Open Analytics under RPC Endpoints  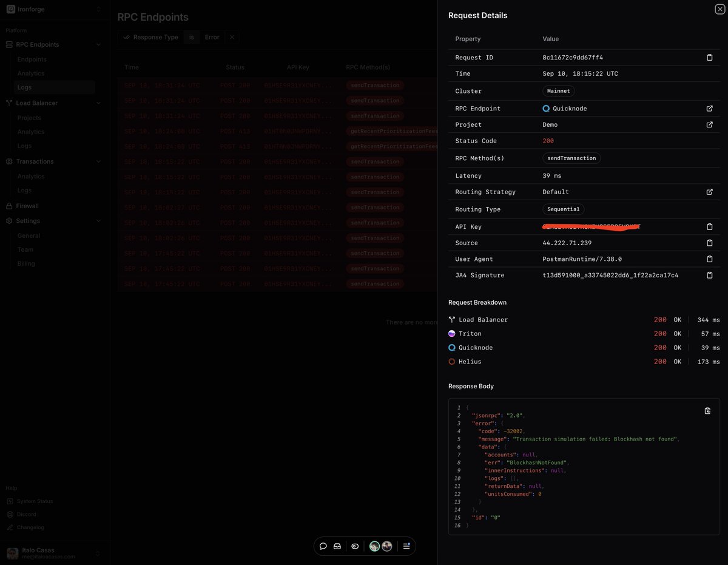click(31, 73)
